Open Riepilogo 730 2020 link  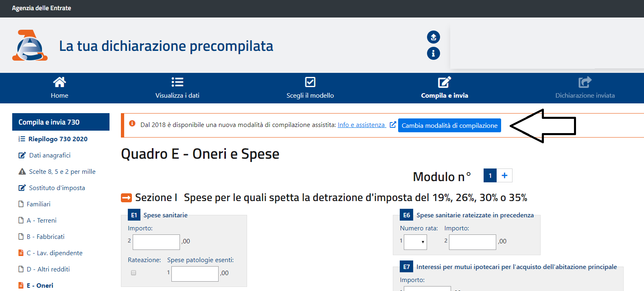[x=58, y=139]
